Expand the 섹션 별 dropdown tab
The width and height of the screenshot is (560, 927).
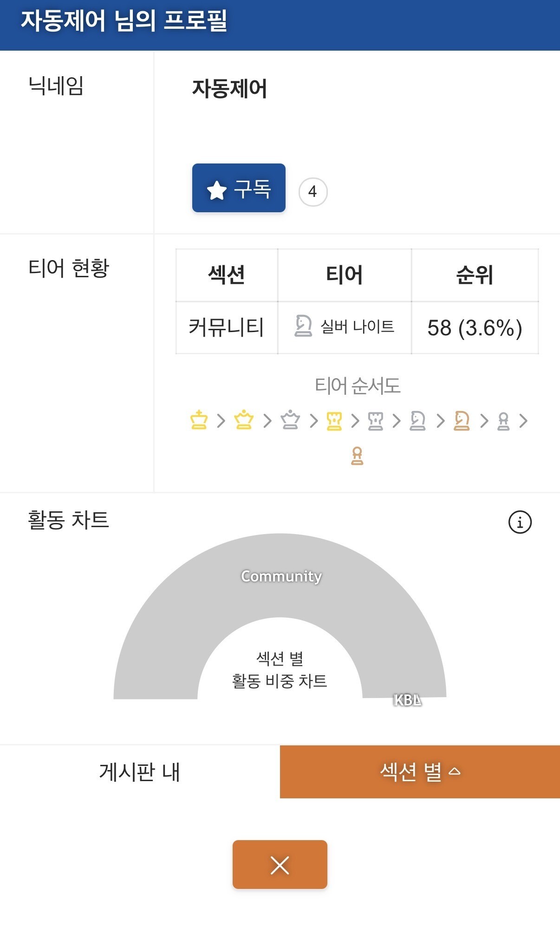click(x=420, y=772)
